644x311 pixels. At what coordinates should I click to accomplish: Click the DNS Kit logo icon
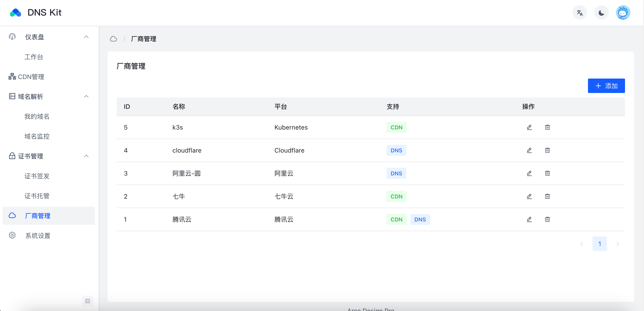pos(16,12)
